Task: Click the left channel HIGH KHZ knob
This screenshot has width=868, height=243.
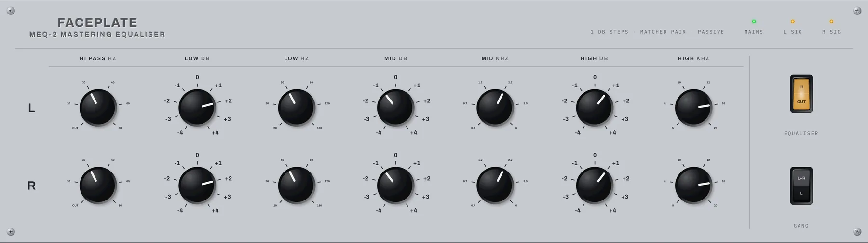Action: [693, 107]
